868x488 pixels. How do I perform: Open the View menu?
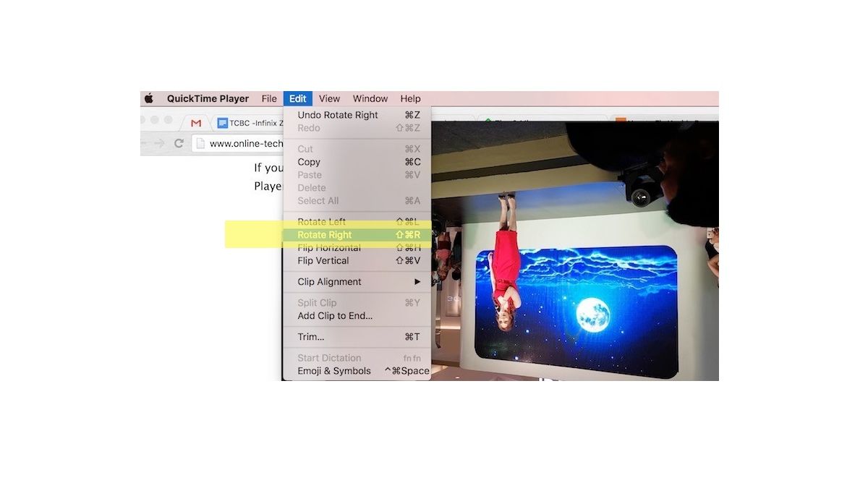pos(329,99)
